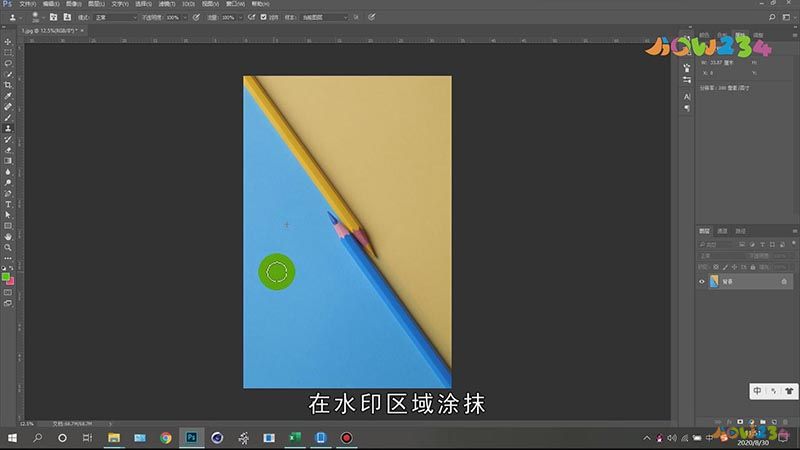Open the tool preset picker
Viewport: 800px width, 450px height.
[15, 17]
